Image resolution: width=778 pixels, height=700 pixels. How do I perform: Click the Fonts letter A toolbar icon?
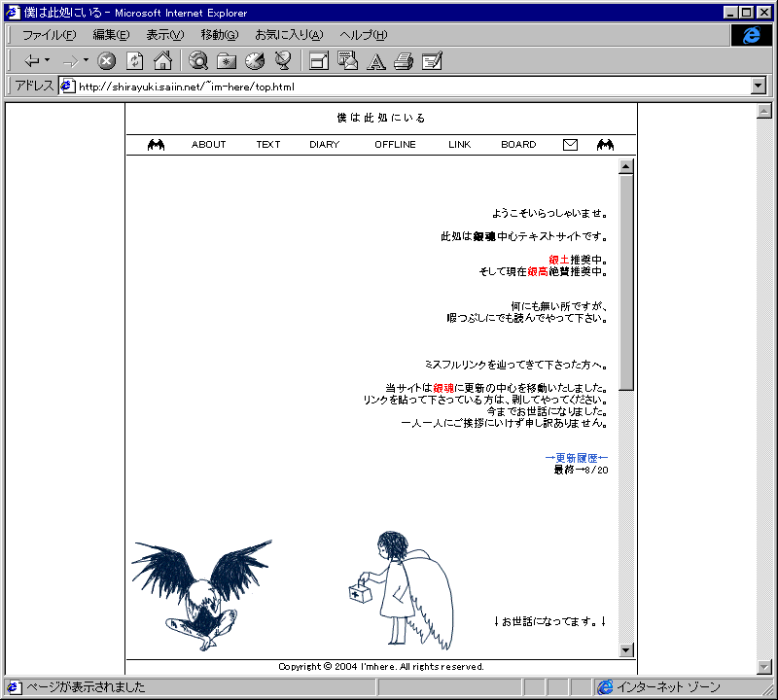(375, 61)
